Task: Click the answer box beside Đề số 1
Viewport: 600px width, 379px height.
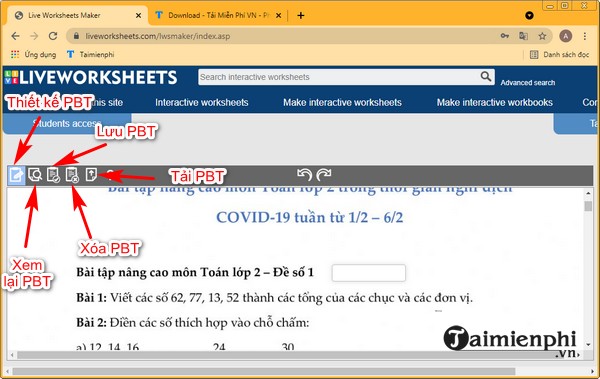Action: [368, 273]
